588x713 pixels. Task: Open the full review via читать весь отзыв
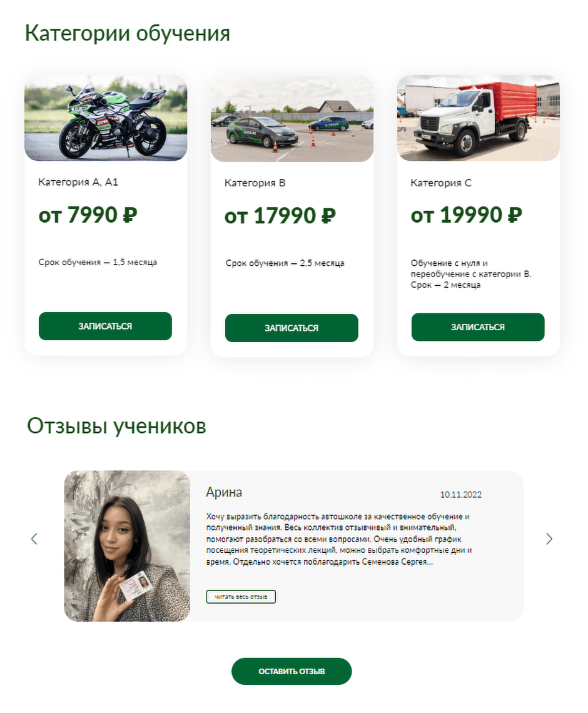241,597
